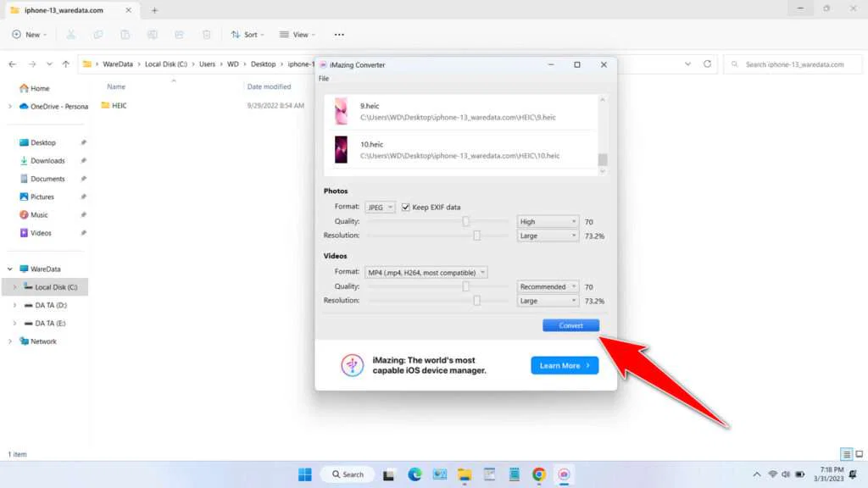Show hidden icons in the system tray
The height and width of the screenshot is (488, 868).
coord(757,474)
